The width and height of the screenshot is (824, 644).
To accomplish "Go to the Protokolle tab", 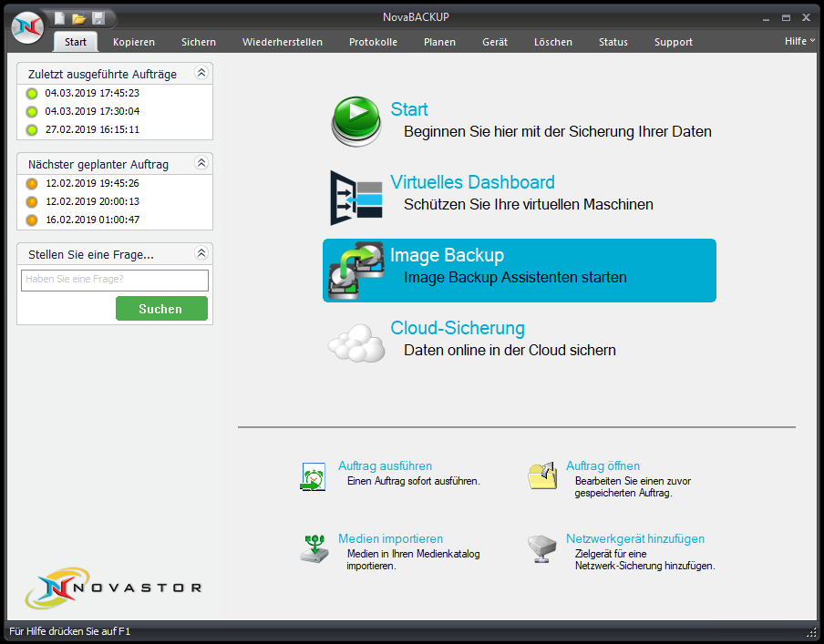I will [373, 42].
